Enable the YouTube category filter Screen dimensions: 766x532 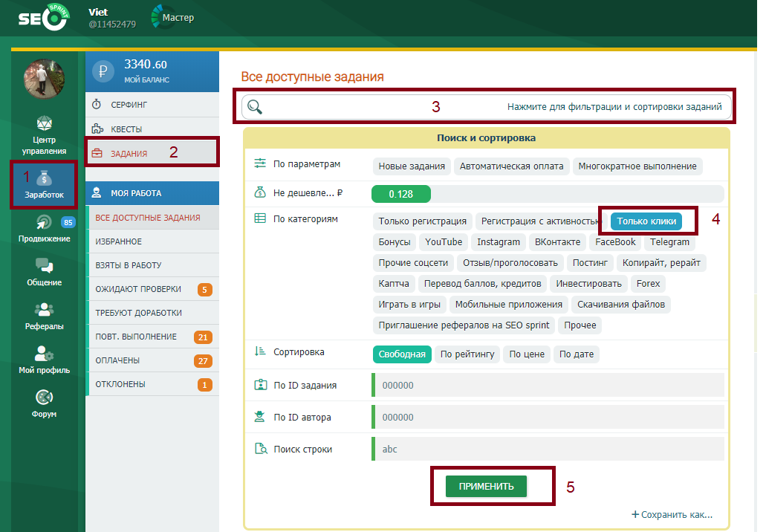point(444,242)
